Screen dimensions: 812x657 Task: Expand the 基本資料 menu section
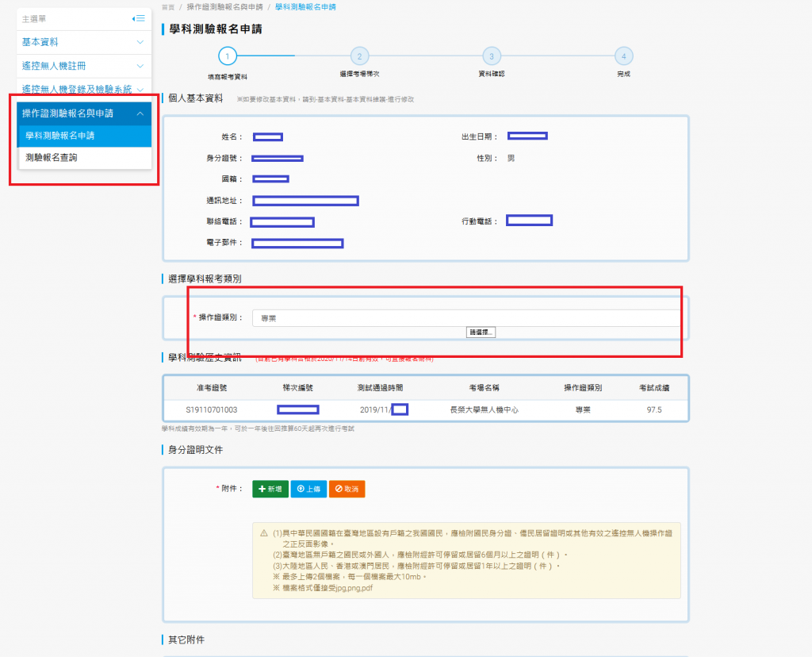click(140, 42)
